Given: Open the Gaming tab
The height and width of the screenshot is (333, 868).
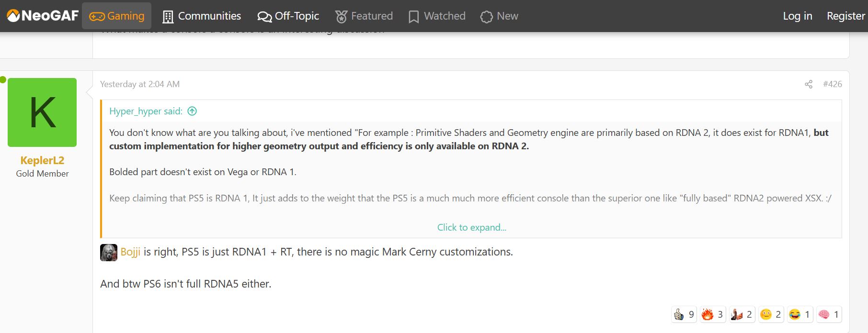Looking at the screenshot, I should click(x=117, y=16).
